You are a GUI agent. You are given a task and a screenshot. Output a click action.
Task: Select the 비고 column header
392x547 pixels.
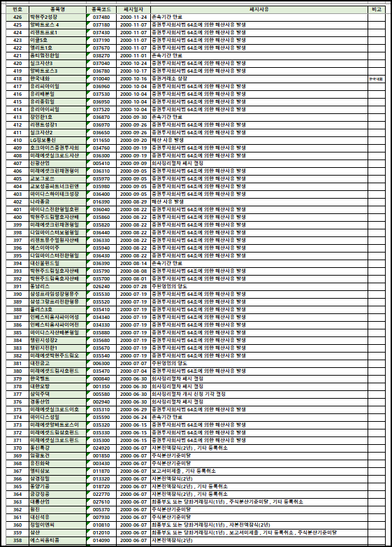point(377,9)
